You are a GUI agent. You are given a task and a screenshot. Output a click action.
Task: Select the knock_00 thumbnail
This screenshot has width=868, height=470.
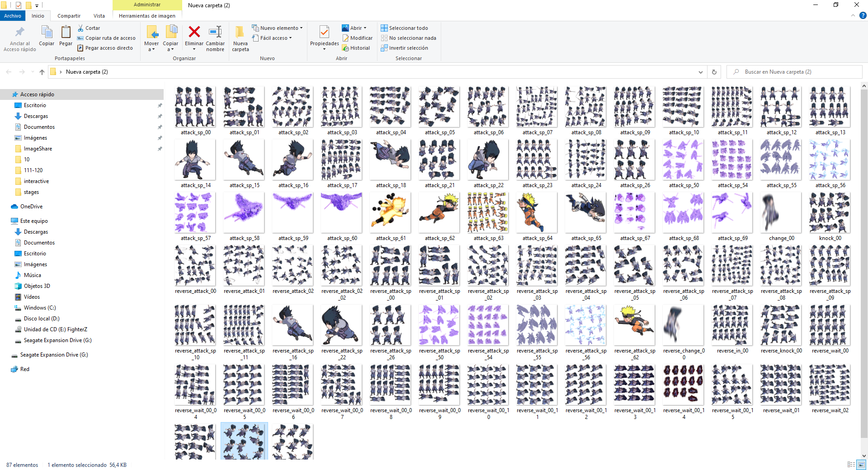pos(830,212)
